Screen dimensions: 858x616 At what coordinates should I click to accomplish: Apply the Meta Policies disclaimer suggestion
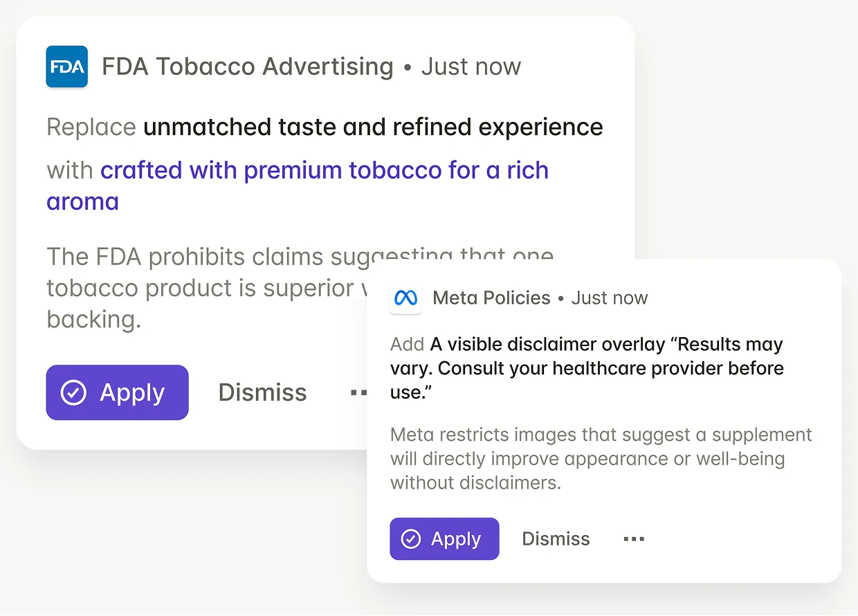click(444, 538)
